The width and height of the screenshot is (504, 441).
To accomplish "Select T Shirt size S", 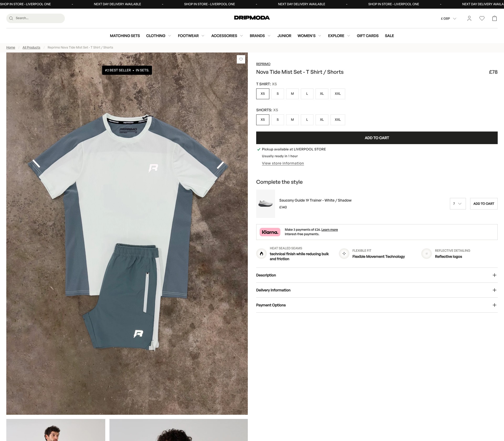I will (x=278, y=94).
